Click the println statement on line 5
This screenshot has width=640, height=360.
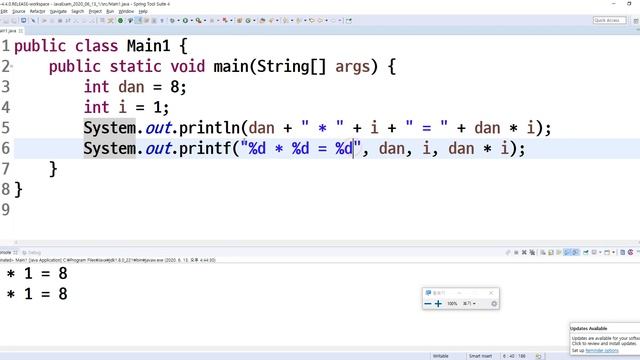(317, 128)
